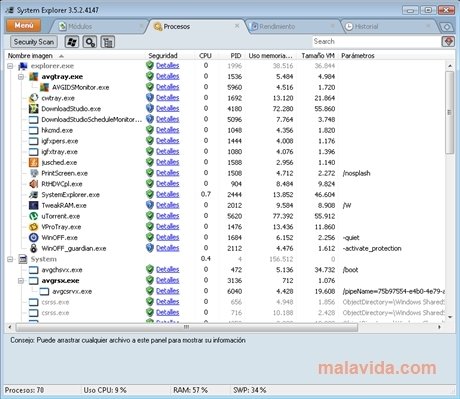Click the scroll down arrow of process list
This screenshot has width=460, height=399.
(450, 317)
